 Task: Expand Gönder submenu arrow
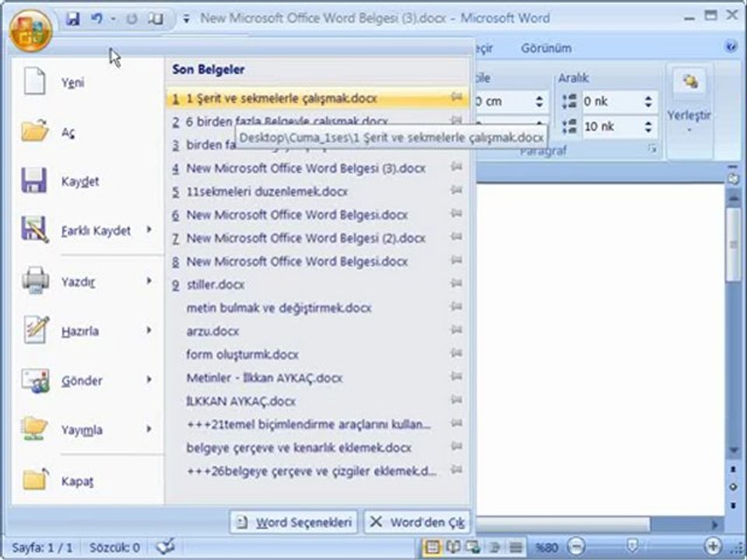pyautogui.click(x=149, y=380)
